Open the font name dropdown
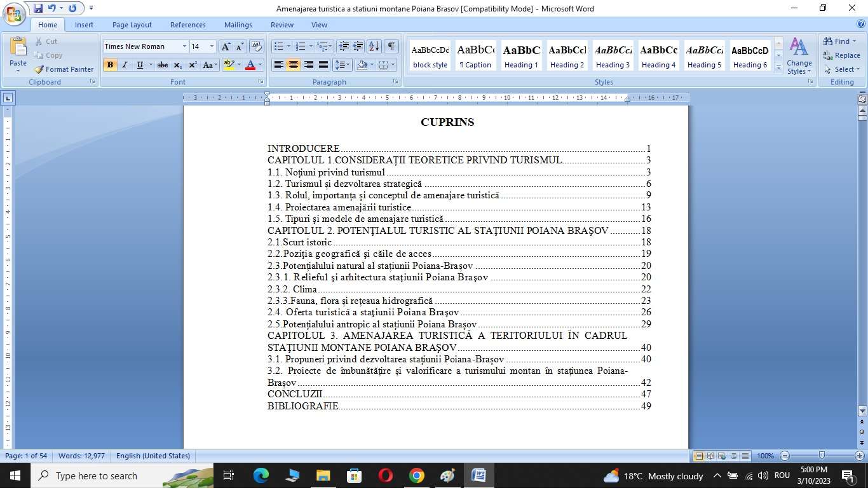This screenshot has height=492, width=868. tap(184, 46)
